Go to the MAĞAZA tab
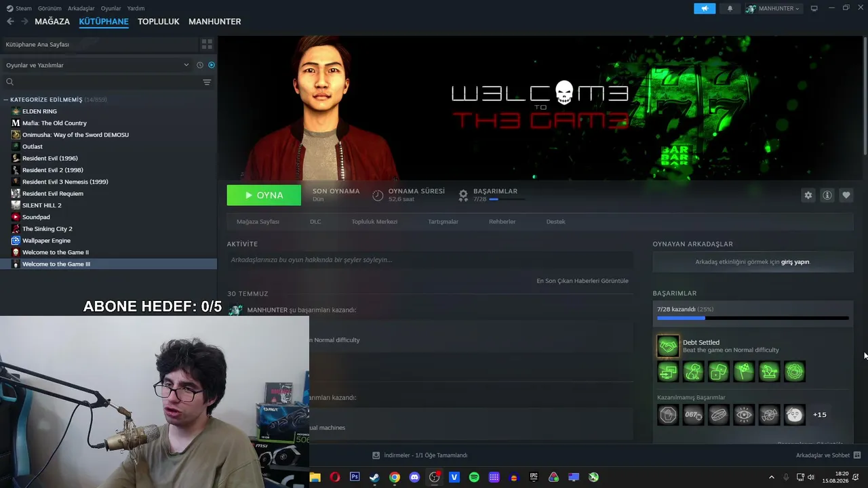The height and width of the screenshot is (488, 868). tap(52, 22)
